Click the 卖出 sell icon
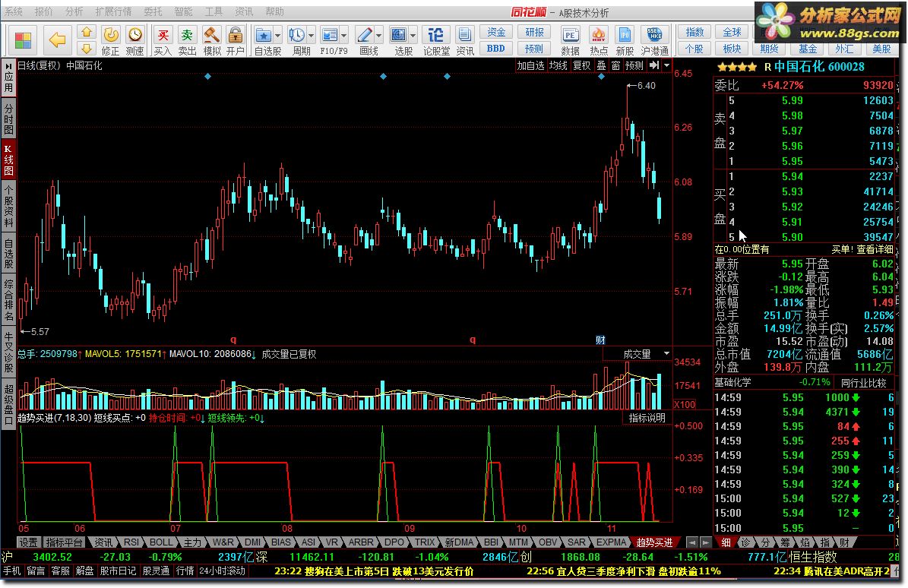Viewport: 908px width, 588px height. point(187,40)
